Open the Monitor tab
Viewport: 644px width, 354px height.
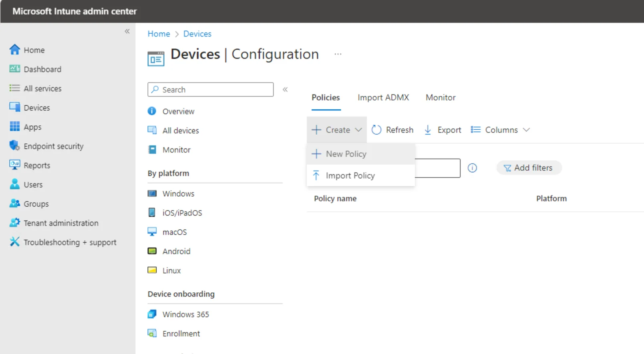[441, 97]
